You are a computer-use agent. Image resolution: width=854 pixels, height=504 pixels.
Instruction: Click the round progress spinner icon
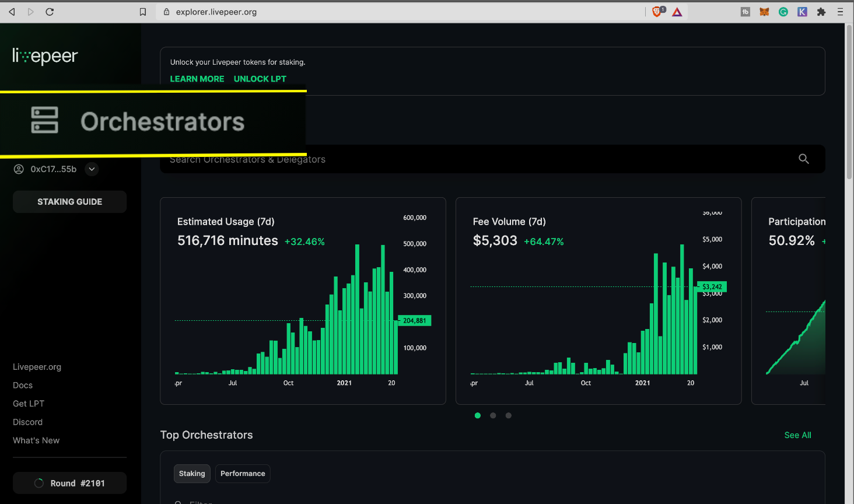(39, 483)
